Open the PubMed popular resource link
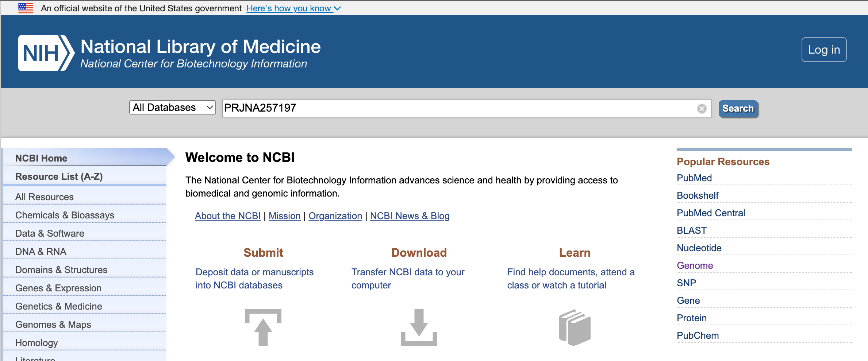Viewport: 868px width, 361px height. click(x=694, y=178)
